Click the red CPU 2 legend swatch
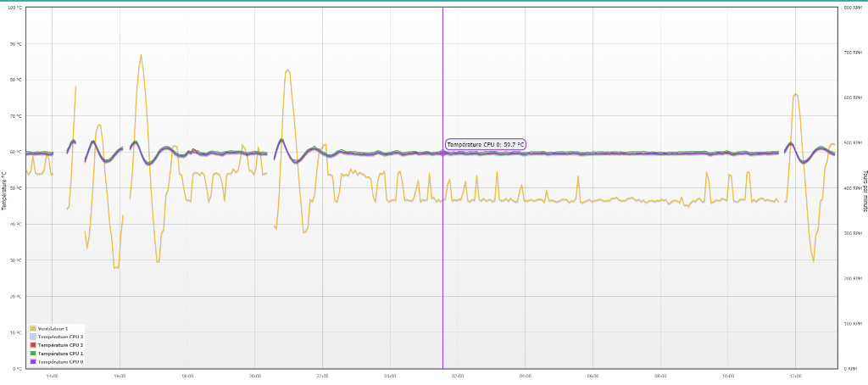This screenshot has height=385, width=868. (x=33, y=345)
